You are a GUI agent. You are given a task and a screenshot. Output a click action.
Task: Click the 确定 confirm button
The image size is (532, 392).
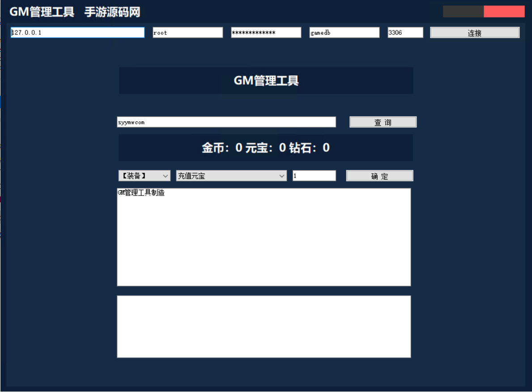point(379,175)
